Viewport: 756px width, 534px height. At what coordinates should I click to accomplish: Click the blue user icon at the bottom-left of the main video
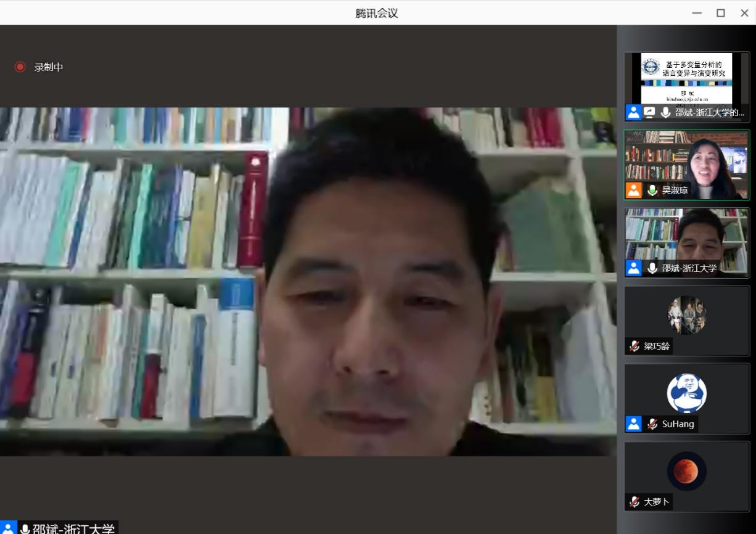pyautogui.click(x=8, y=528)
